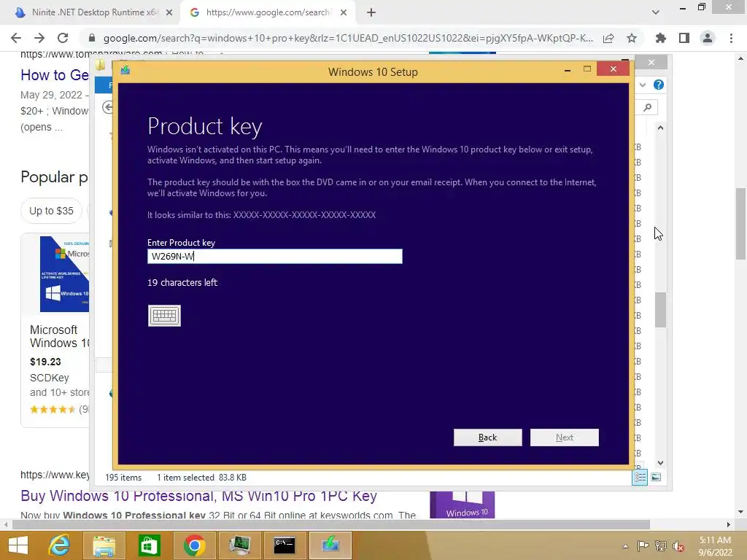The image size is (747, 560).
Task: Click the Explorer search magnifier icon
Action: coord(648,107)
